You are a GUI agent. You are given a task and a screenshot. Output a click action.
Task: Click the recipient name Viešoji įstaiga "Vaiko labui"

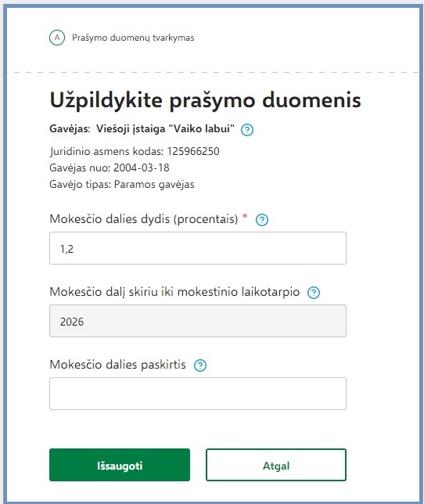tap(165, 129)
